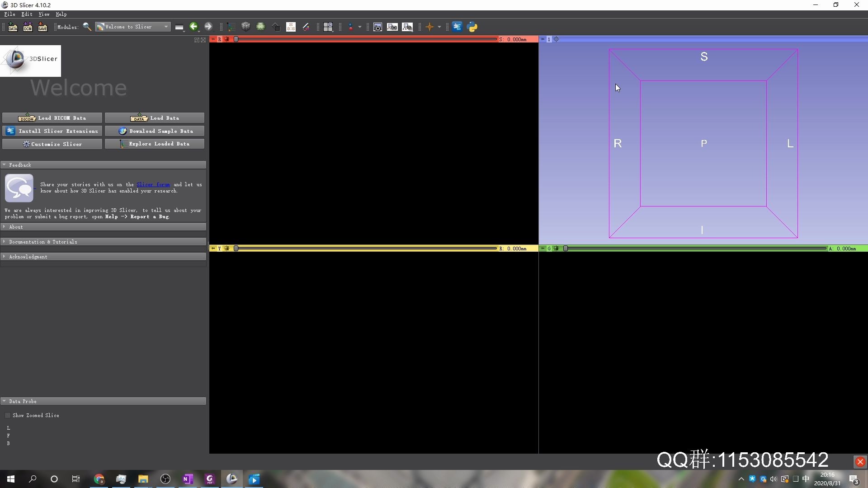Open the Extensions Manager toolbar icon

457,27
